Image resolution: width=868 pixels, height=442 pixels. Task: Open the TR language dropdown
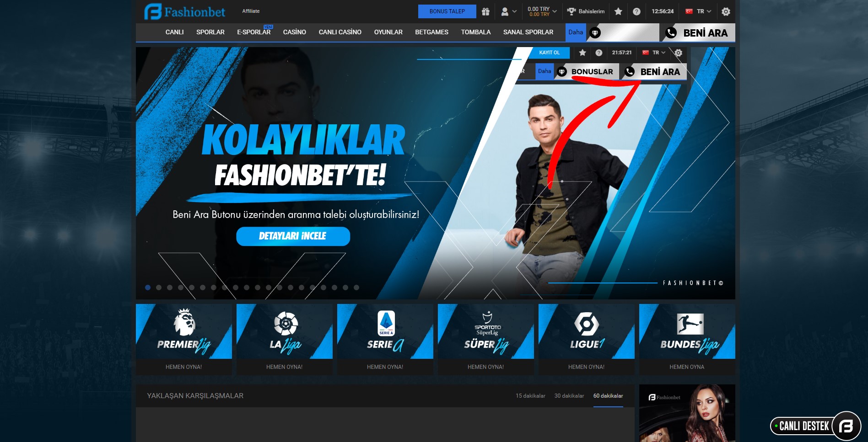[x=698, y=11]
